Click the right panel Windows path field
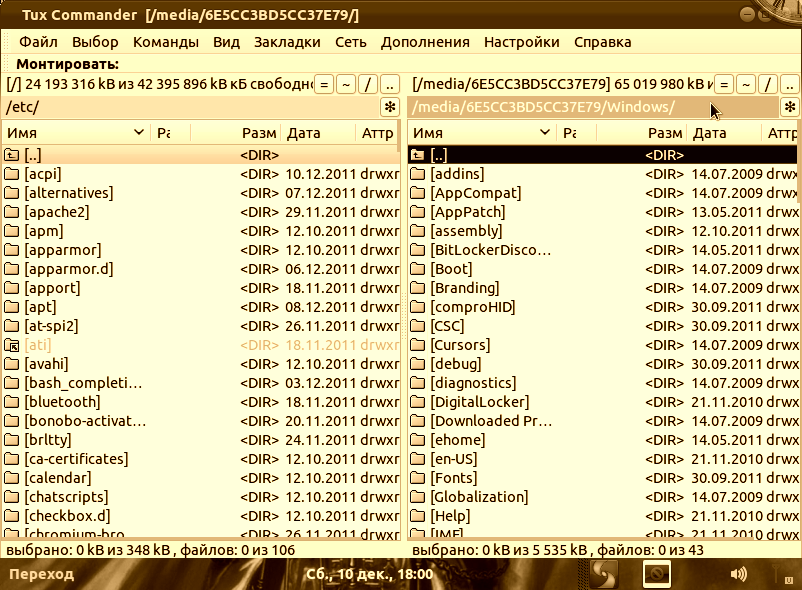Screen dimensions: 802x590 click(593, 107)
